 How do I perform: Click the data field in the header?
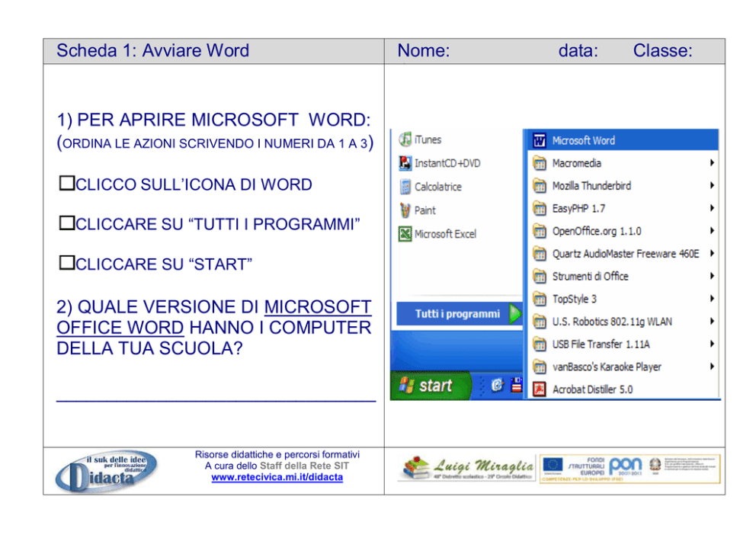click(578, 50)
